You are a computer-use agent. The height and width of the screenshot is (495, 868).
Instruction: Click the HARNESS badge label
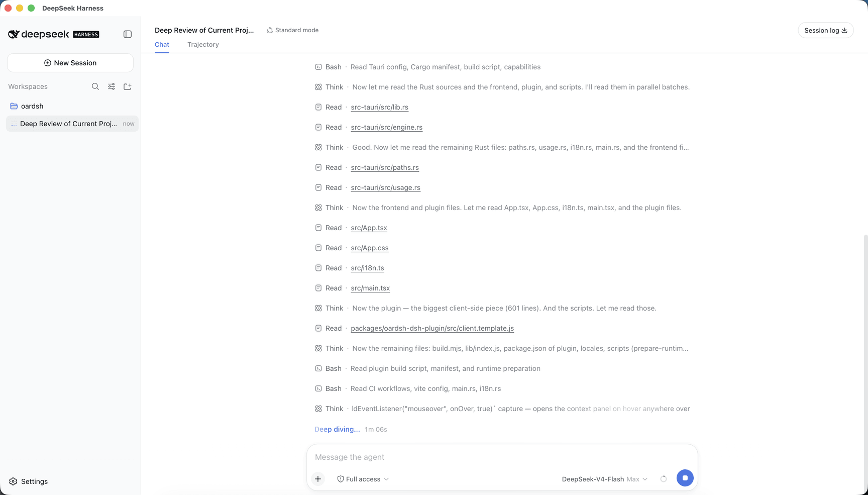[86, 35]
